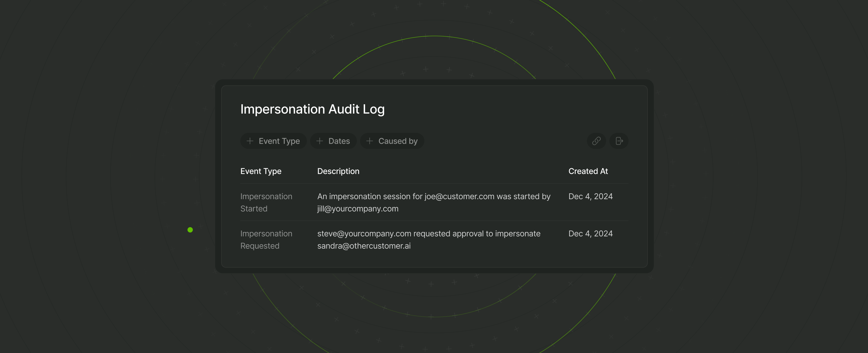Add an Event Type filter
This screenshot has width=868, height=353.
point(273,141)
